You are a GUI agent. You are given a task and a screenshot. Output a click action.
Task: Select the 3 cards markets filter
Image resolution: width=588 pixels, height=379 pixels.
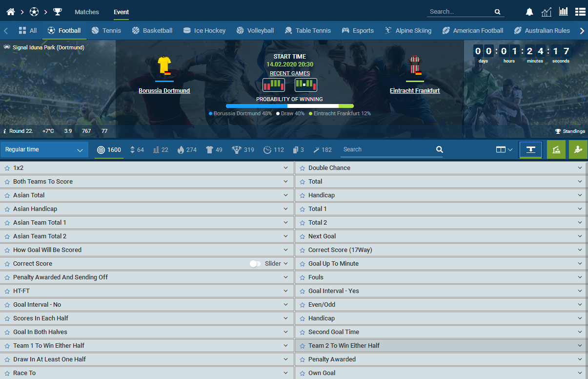(298, 150)
